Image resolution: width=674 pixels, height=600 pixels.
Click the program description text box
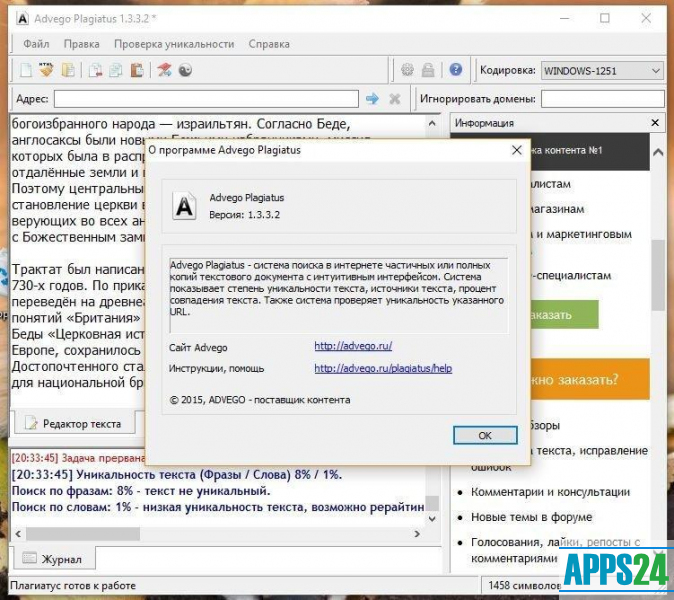pos(339,295)
